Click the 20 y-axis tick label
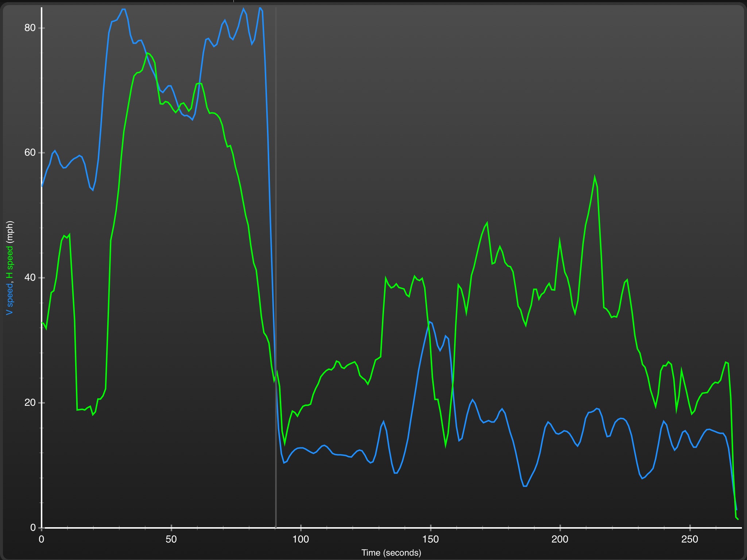 click(x=30, y=403)
